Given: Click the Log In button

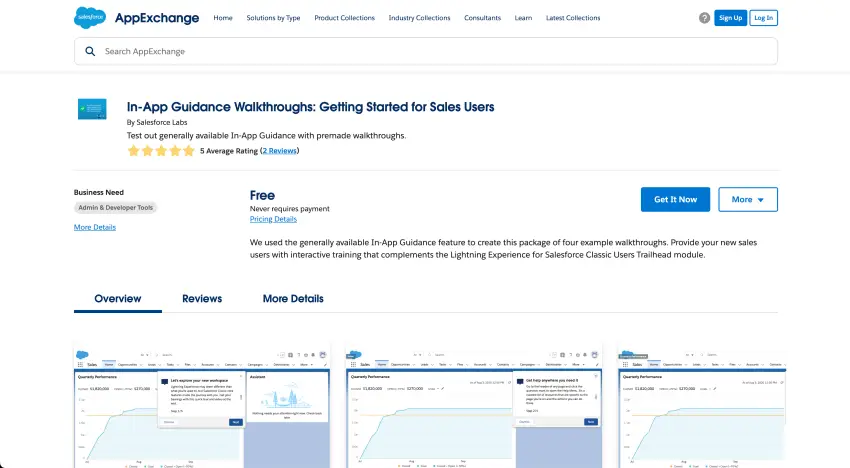Looking at the screenshot, I should (x=763, y=18).
